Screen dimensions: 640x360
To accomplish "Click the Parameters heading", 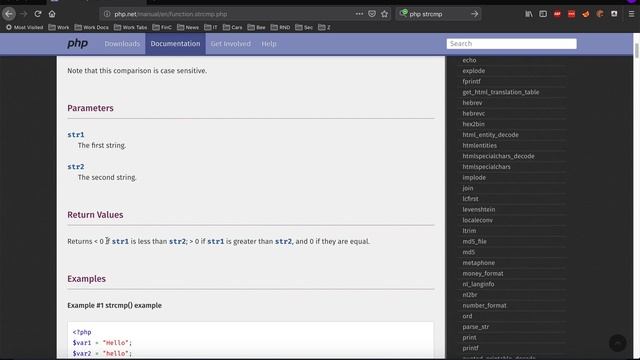I will 91,108.
